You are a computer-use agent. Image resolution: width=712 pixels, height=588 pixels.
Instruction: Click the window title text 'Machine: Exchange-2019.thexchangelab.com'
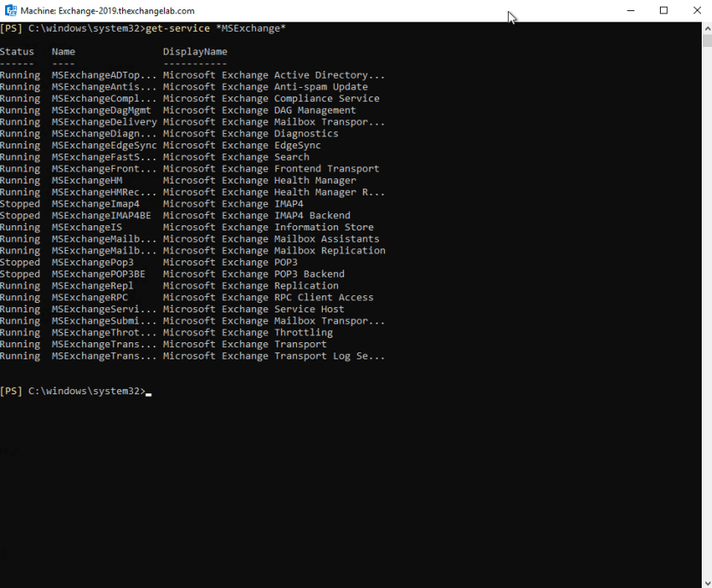coord(108,11)
